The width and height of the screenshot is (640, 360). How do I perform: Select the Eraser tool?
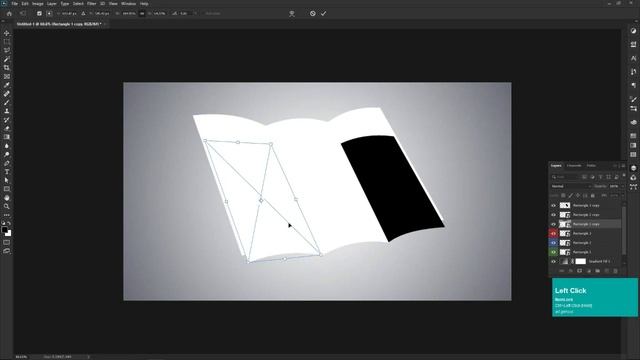point(7,129)
